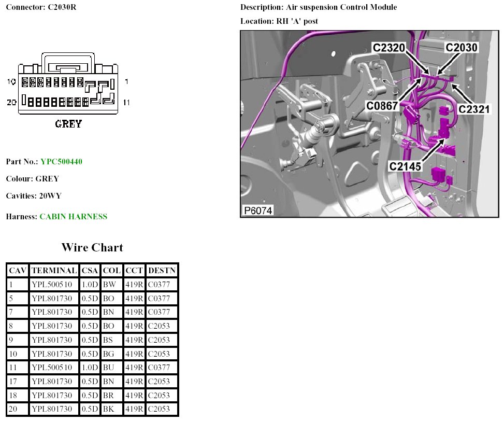Click the DESTN column header
504x421 pixels.
pyautogui.click(x=162, y=271)
